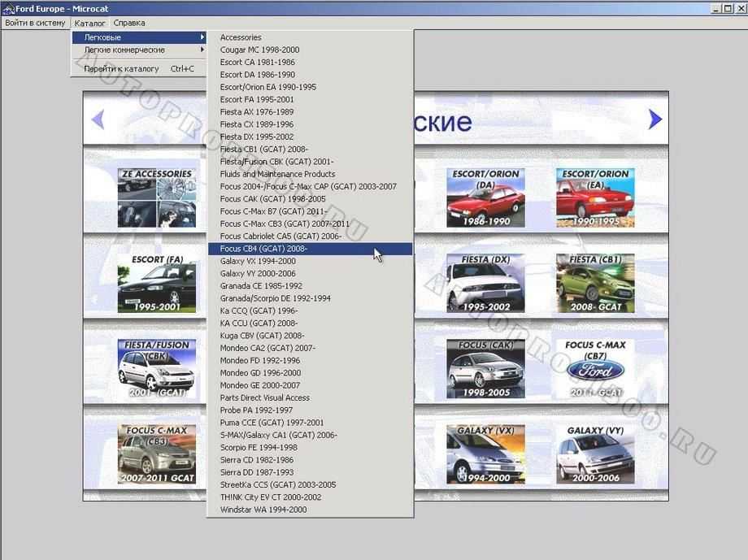Image resolution: width=748 pixels, height=560 pixels.
Task: Select Fiesta AX 1976-1989
Action: (310, 111)
